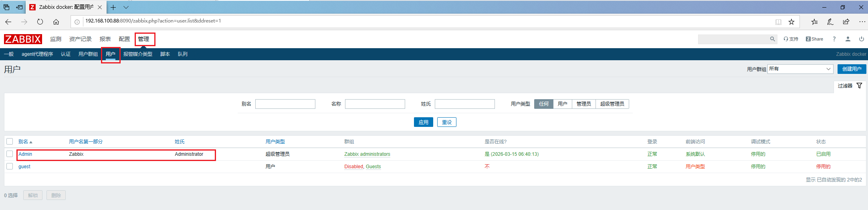Apply filter with 应用 button
The width and height of the screenshot is (868, 210).
[424, 122]
